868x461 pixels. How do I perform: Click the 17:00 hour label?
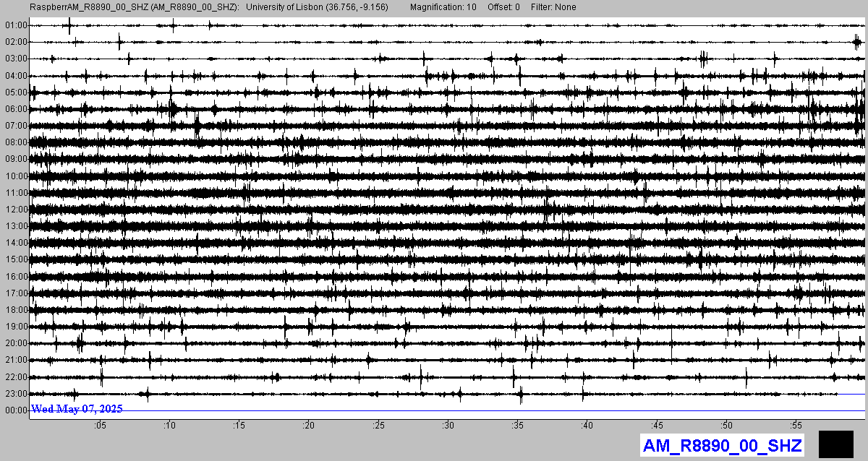(x=16, y=293)
